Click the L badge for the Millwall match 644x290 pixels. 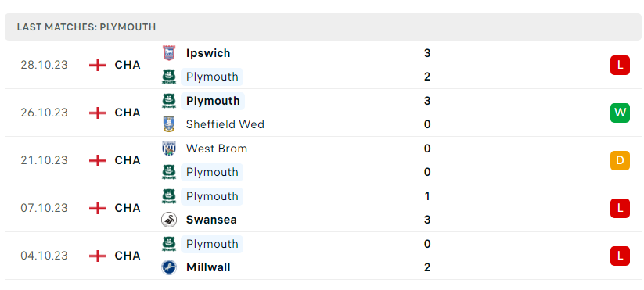[620, 256]
